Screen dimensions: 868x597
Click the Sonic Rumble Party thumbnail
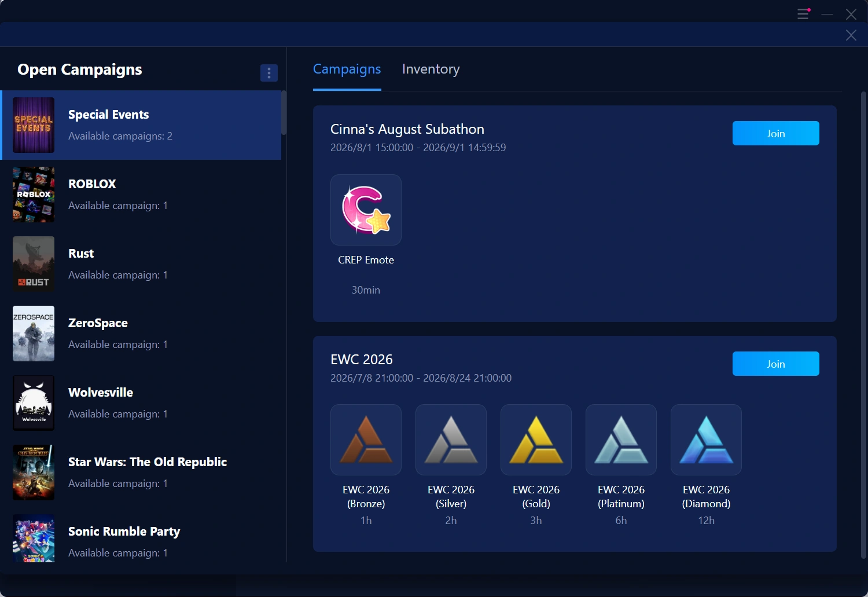click(x=34, y=538)
